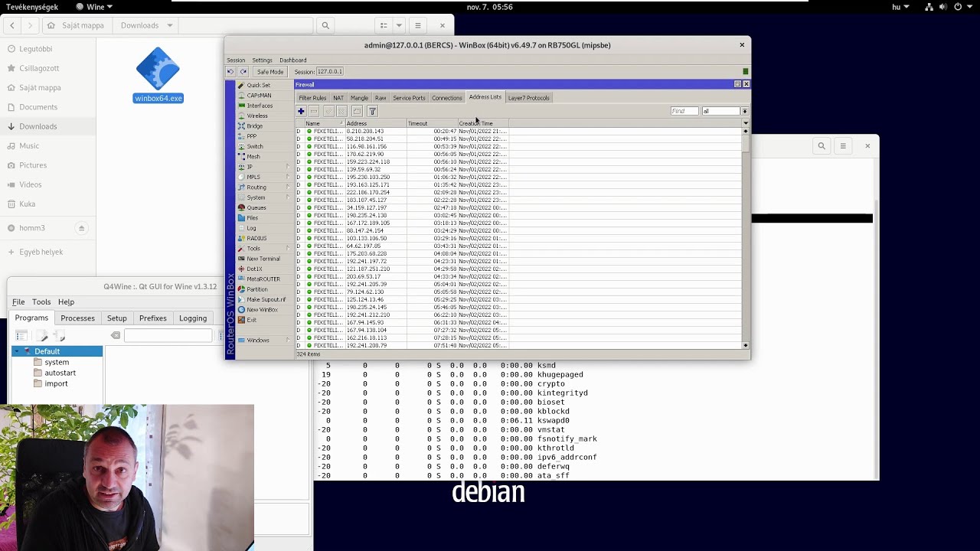Click the Redo arrow in WinBox toolbar
The height and width of the screenshot is (551, 980).
[x=243, y=71]
